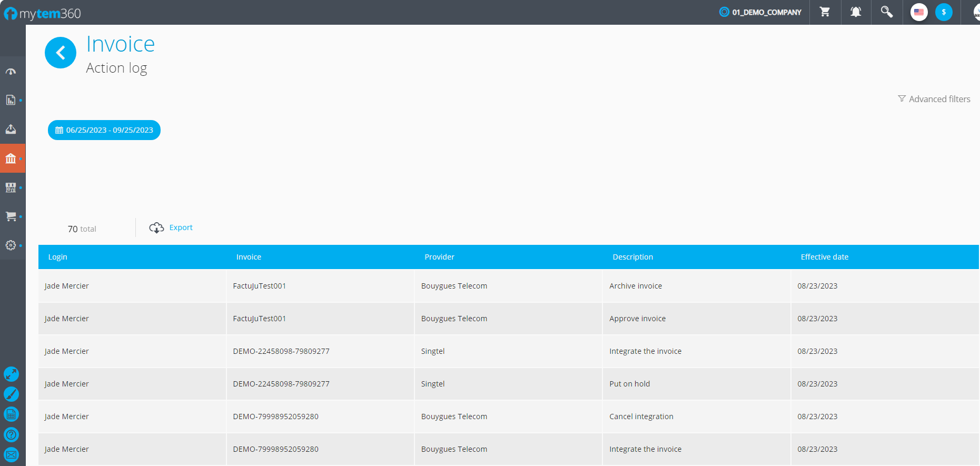This screenshot has width=980, height=466.
Task: Click the Export cloud download icon
Action: click(156, 227)
